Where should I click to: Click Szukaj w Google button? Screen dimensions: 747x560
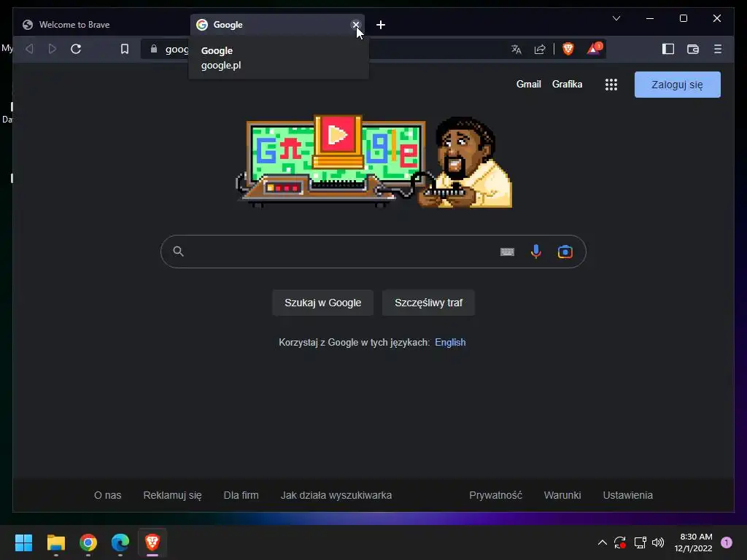(322, 303)
